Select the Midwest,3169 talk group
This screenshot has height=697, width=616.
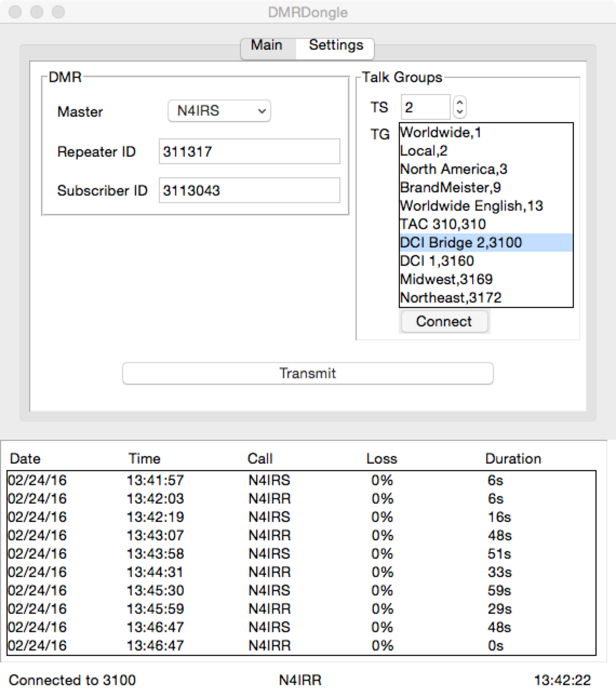click(x=486, y=279)
